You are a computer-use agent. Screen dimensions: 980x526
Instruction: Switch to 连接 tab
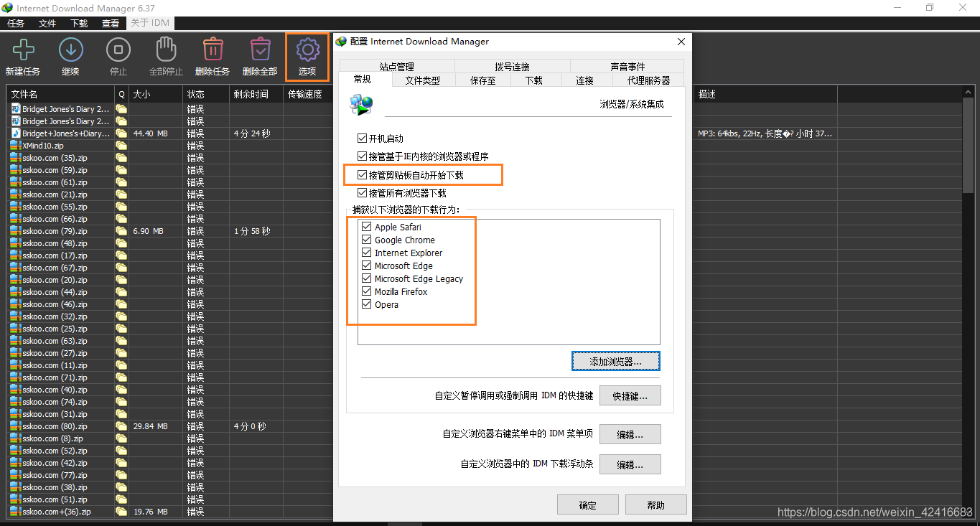pyautogui.click(x=584, y=80)
